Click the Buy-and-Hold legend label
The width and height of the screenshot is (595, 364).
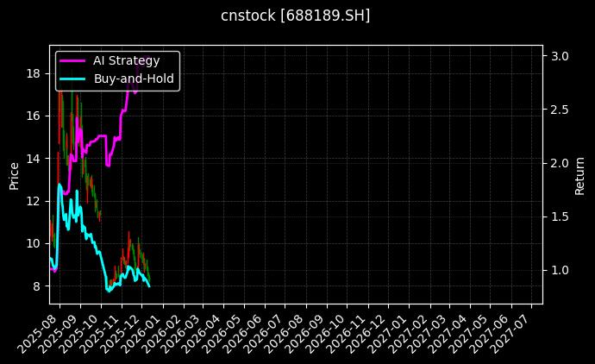[x=134, y=78]
